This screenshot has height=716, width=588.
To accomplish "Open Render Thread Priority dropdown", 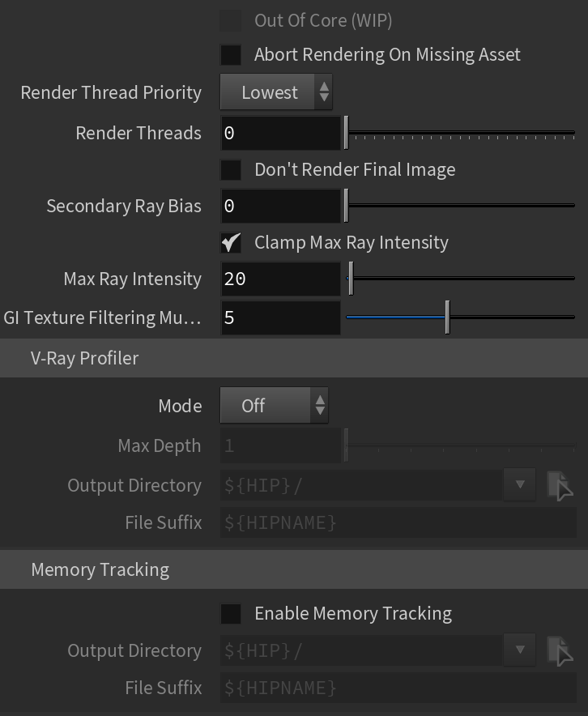I will click(x=276, y=92).
